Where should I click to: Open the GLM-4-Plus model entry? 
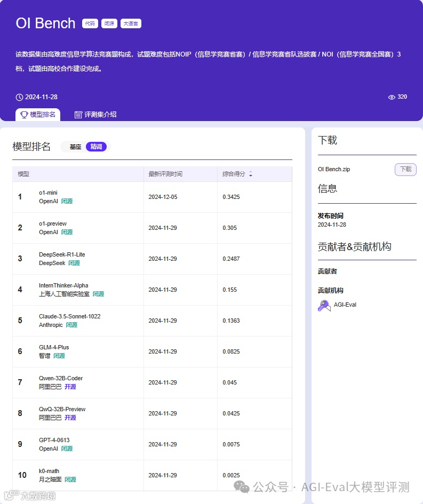pos(54,347)
